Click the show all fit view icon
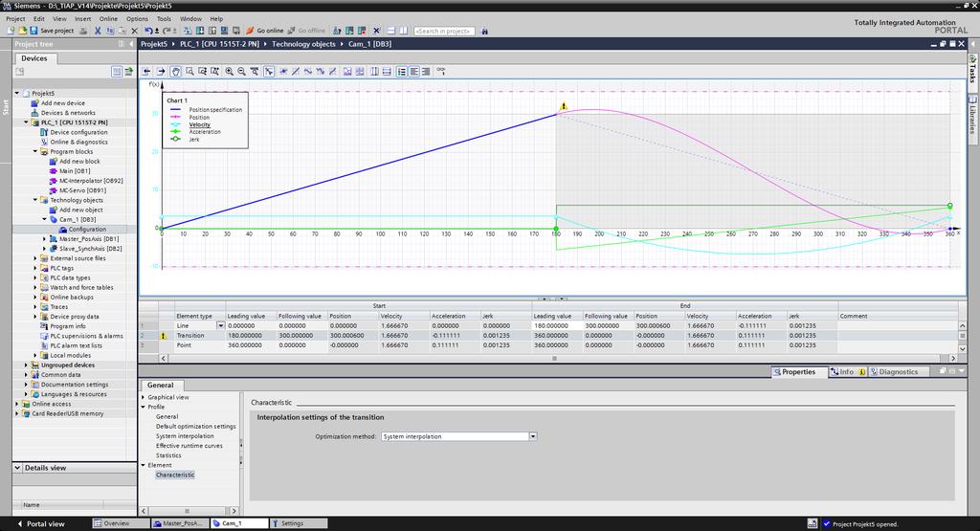Viewport: 980px width, 531px height. (x=255, y=71)
